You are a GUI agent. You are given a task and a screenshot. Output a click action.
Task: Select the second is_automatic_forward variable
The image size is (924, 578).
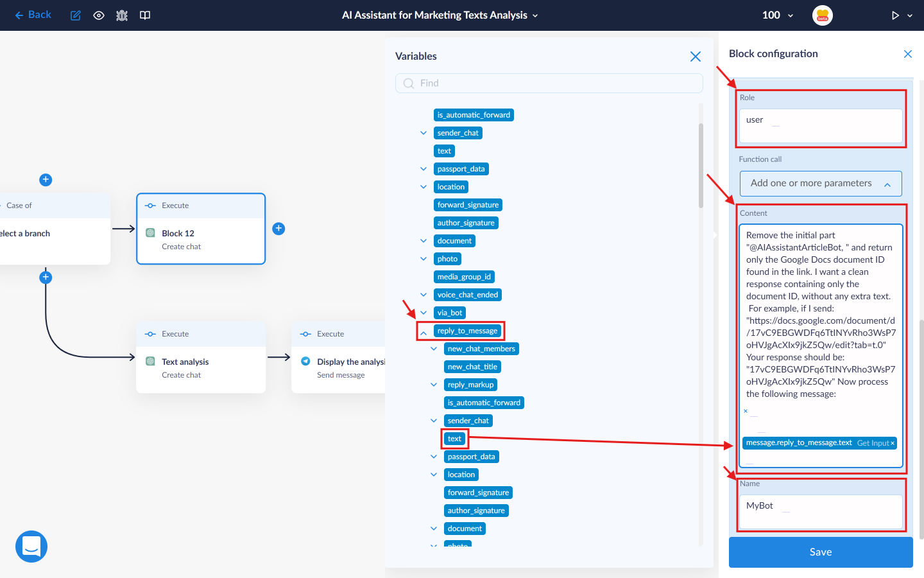[484, 403]
